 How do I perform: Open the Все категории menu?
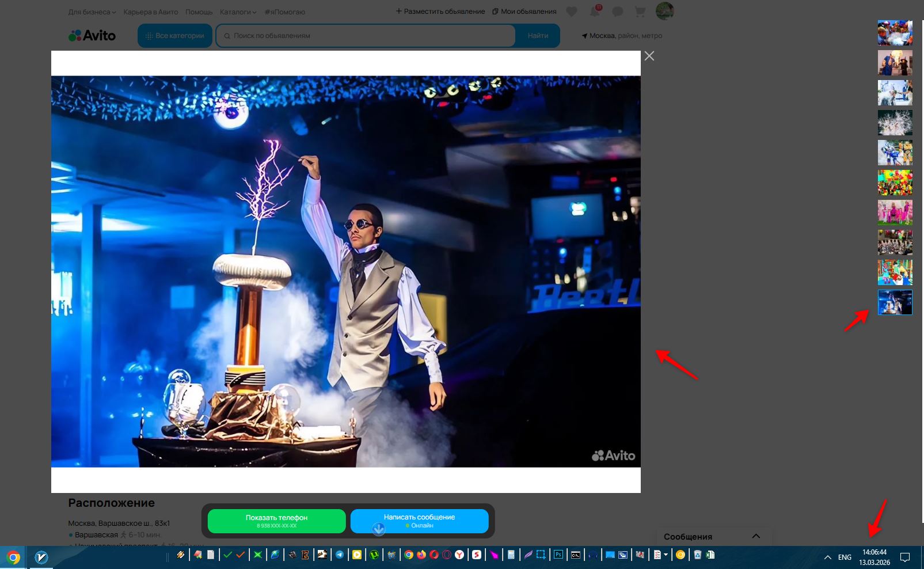tap(175, 36)
